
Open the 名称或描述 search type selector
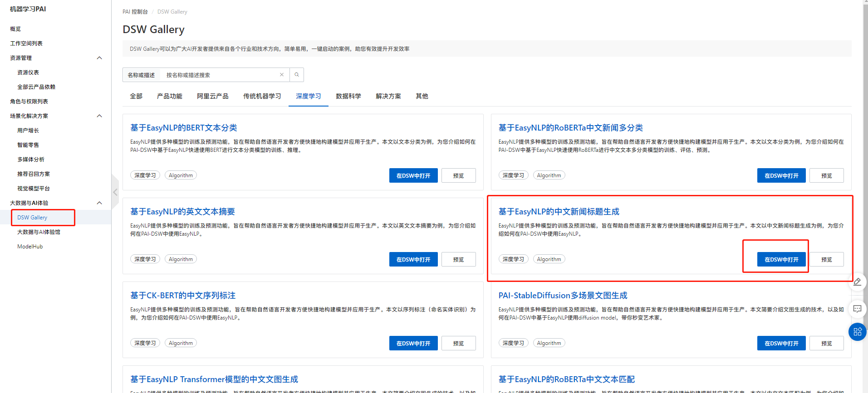(141, 75)
